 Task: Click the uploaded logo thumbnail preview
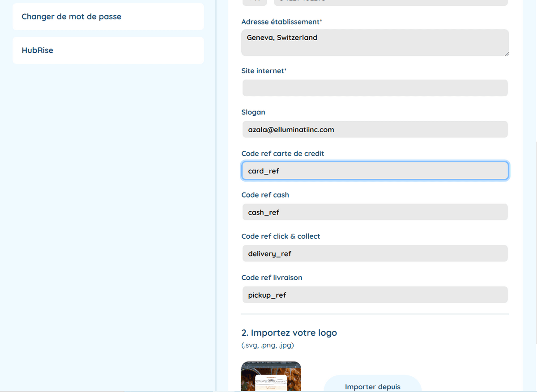(271, 376)
